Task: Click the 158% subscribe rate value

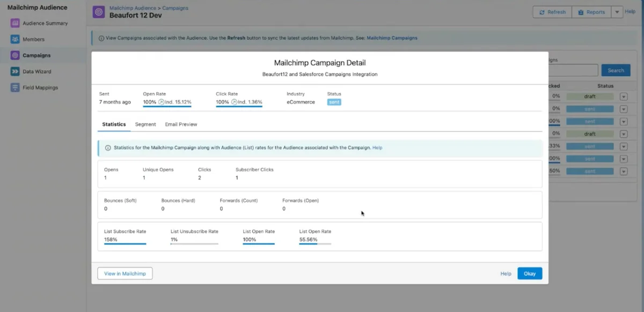Action: pyautogui.click(x=111, y=240)
